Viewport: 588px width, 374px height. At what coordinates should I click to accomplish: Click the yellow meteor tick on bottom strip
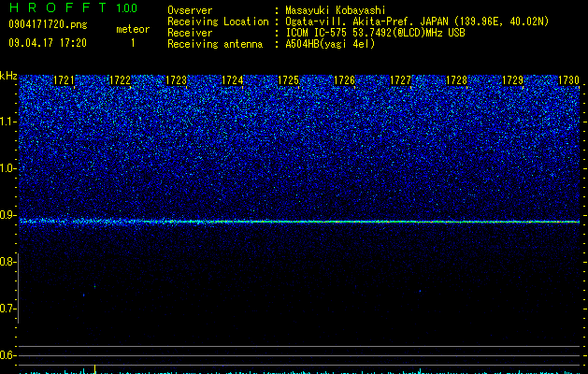pyautogui.click(x=94, y=368)
